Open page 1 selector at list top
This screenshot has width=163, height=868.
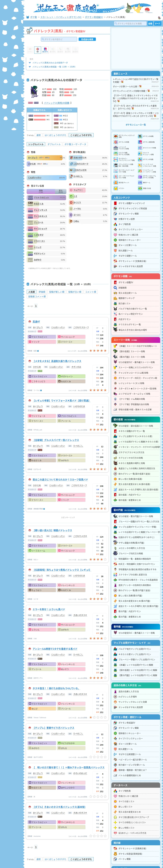36,306
